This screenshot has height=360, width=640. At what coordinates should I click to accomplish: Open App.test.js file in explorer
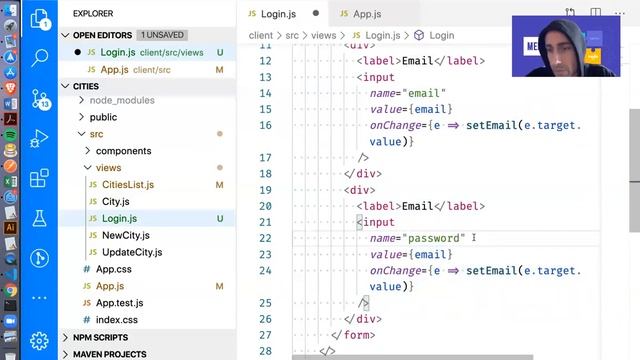point(119,303)
